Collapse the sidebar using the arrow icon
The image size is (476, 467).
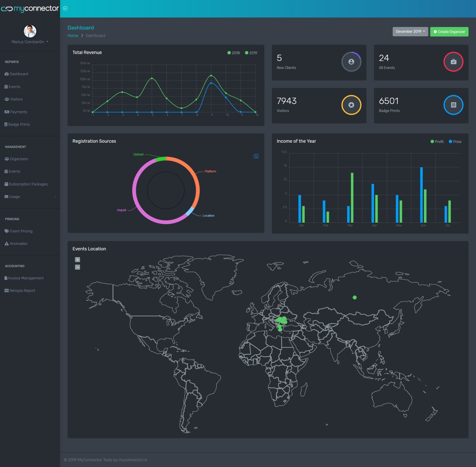[65, 9]
